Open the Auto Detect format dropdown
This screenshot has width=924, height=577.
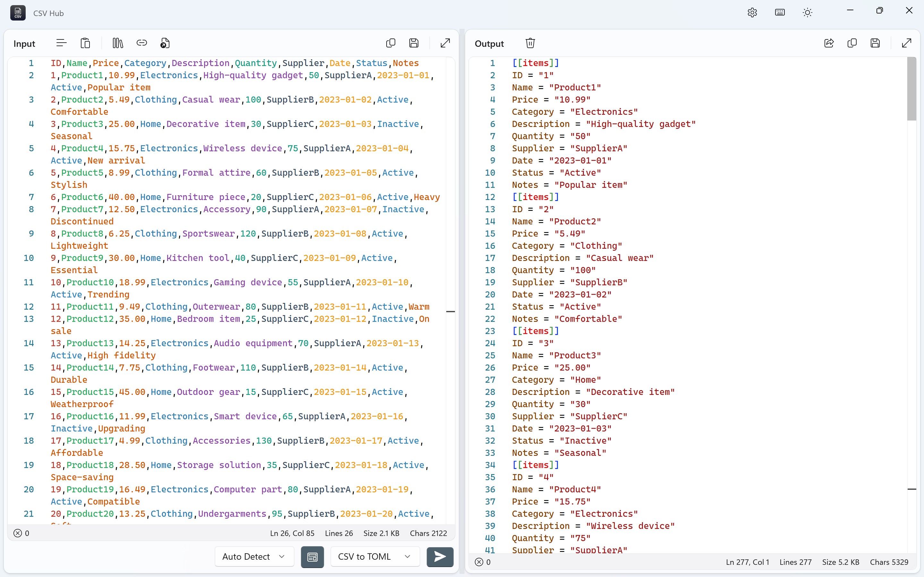[253, 557]
